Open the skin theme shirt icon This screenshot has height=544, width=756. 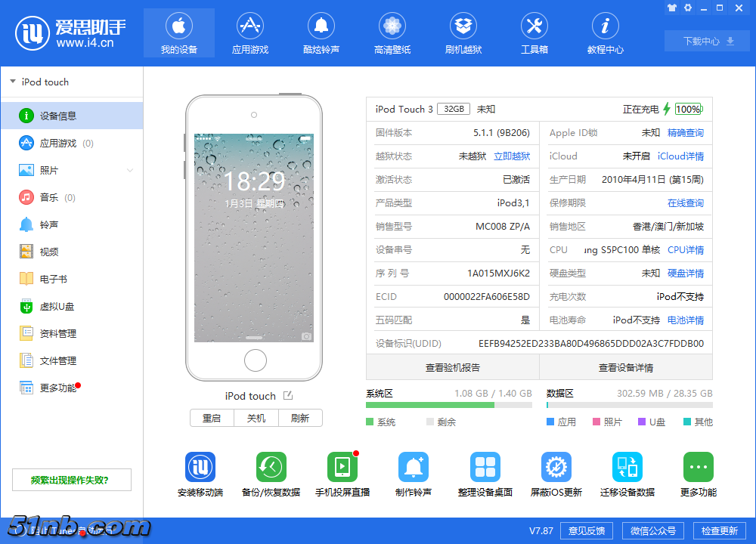[671, 8]
